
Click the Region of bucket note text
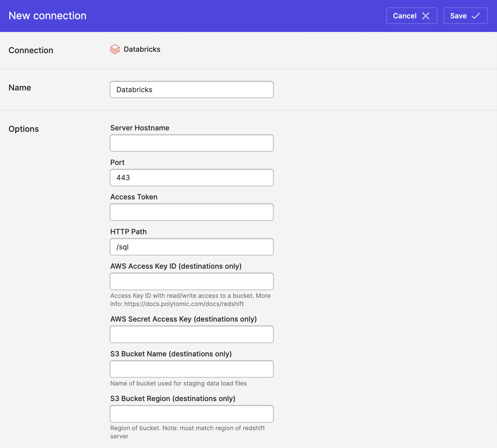coord(188,432)
